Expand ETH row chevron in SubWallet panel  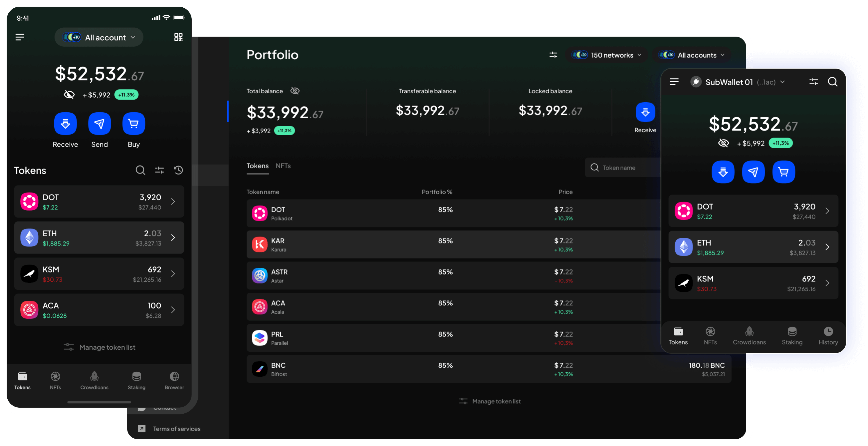coord(828,247)
